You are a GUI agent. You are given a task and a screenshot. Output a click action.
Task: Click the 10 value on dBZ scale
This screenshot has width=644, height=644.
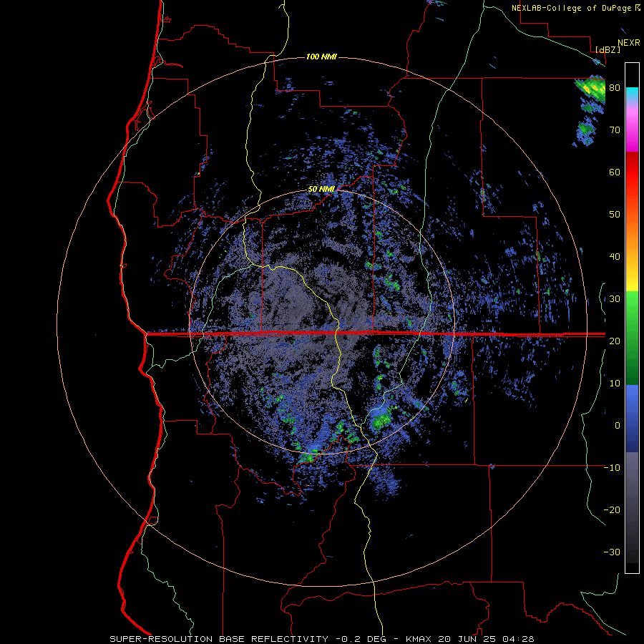(x=615, y=384)
